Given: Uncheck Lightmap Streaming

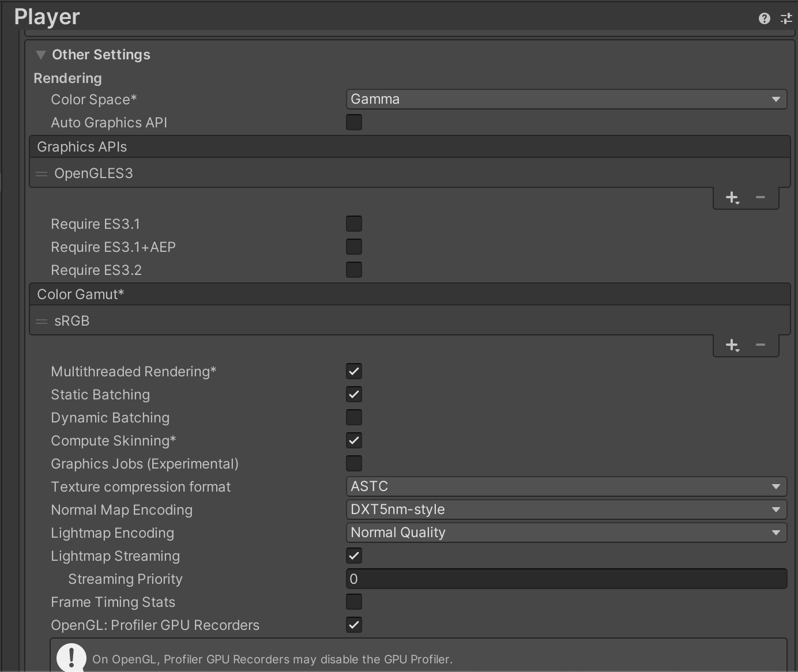Looking at the screenshot, I should tap(354, 556).
